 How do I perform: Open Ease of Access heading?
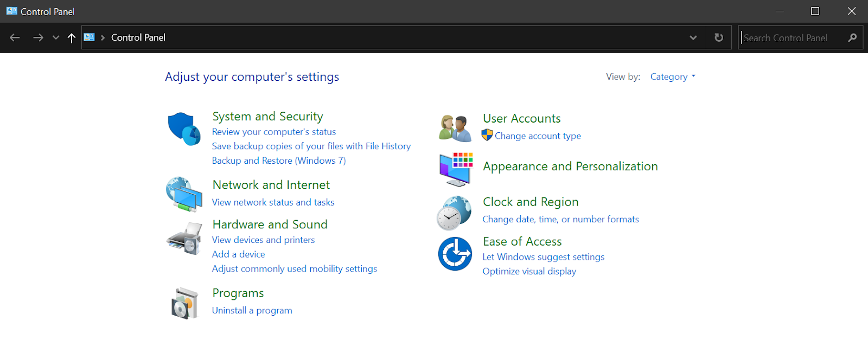pyautogui.click(x=522, y=241)
